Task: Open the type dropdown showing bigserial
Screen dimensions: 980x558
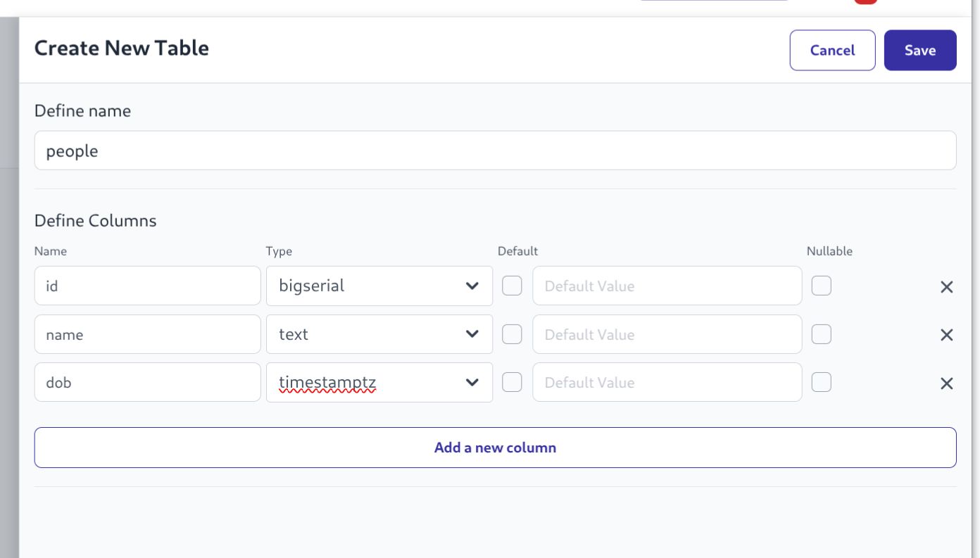Action: coord(472,285)
